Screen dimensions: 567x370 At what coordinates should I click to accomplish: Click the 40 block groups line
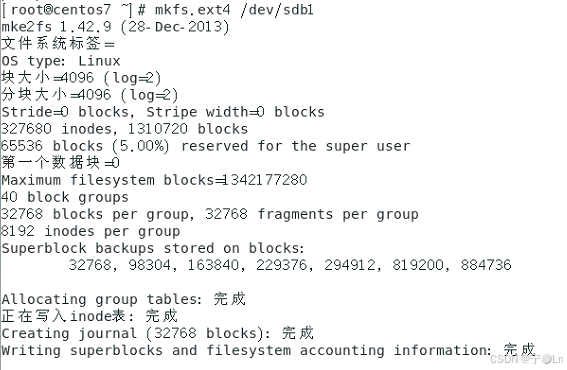click(65, 197)
